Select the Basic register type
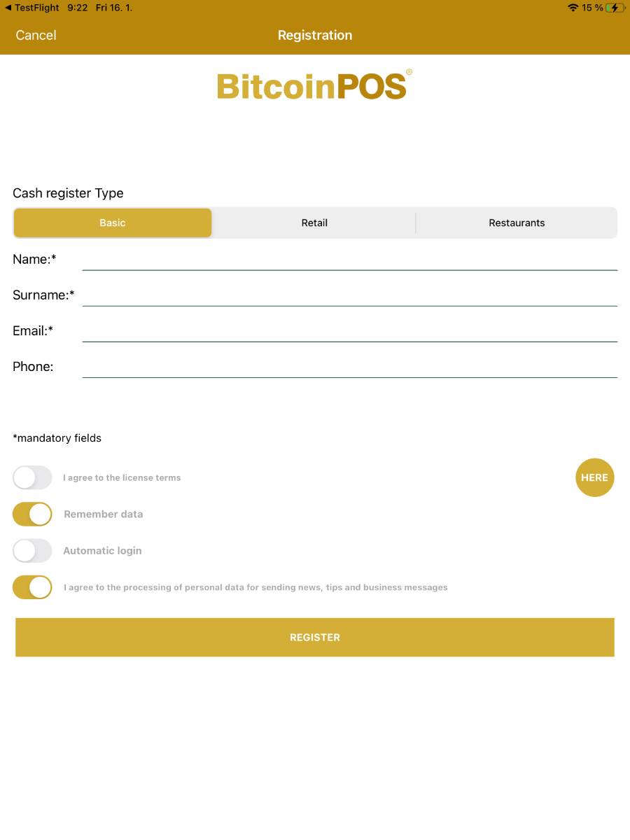Screen dimensions: 630x840 [x=112, y=223]
